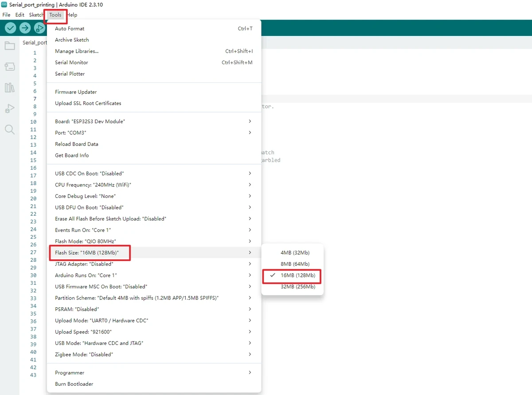Choose Manage Libraries... menu entry

(x=154, y=51)
